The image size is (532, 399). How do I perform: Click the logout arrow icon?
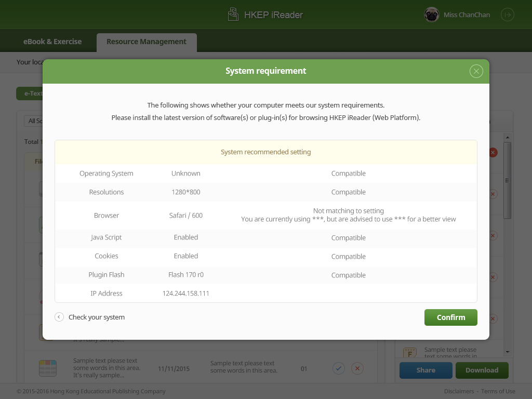[507, 15]
